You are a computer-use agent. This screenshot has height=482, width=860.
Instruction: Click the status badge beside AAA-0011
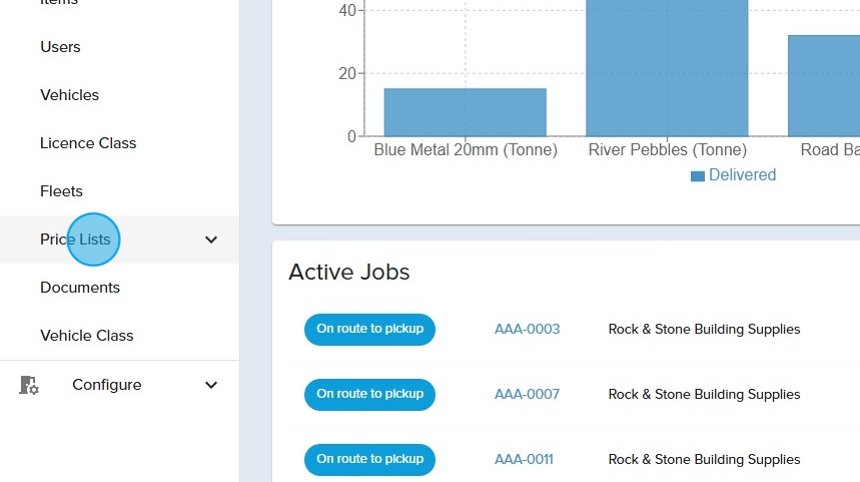[x=370, y=459]
